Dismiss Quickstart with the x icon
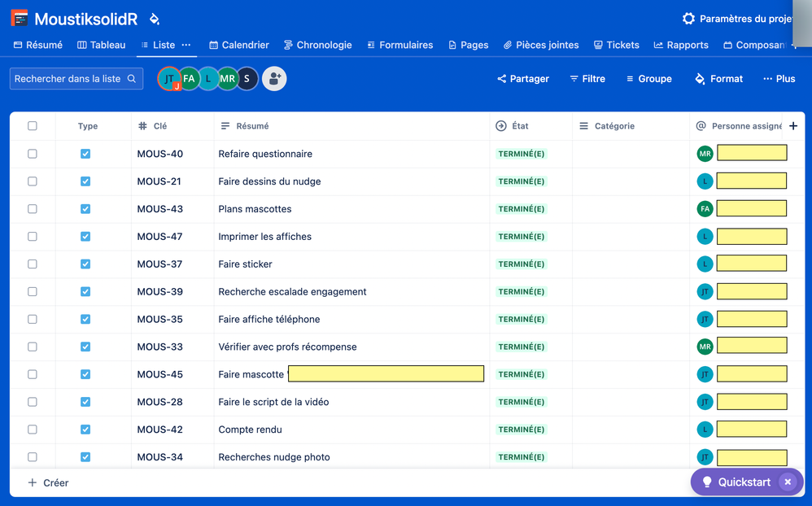This screenshot has width=812, height=506. pyautogui.click(x=788, y=482)
